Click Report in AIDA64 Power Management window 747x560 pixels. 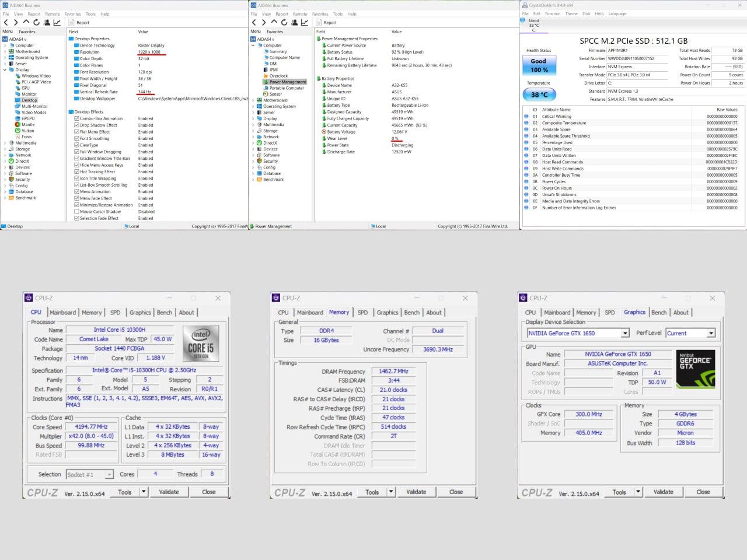point(326,23)
